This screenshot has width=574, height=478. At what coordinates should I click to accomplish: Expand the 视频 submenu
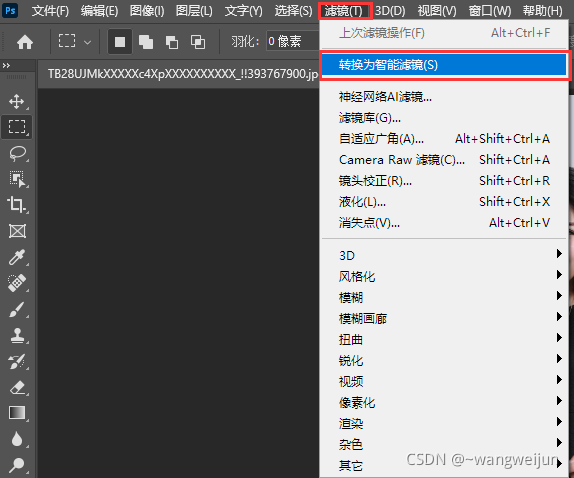click(444, 381)
